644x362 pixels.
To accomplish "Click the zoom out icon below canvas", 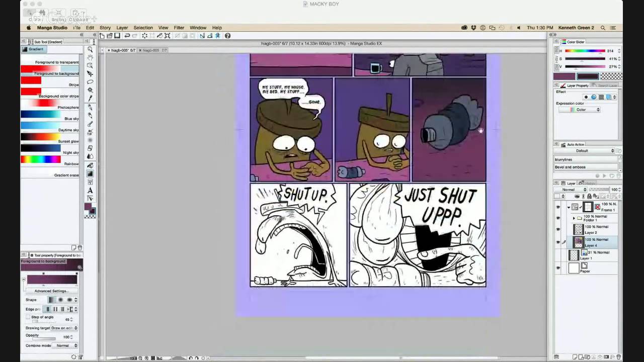I will (140, 358).
